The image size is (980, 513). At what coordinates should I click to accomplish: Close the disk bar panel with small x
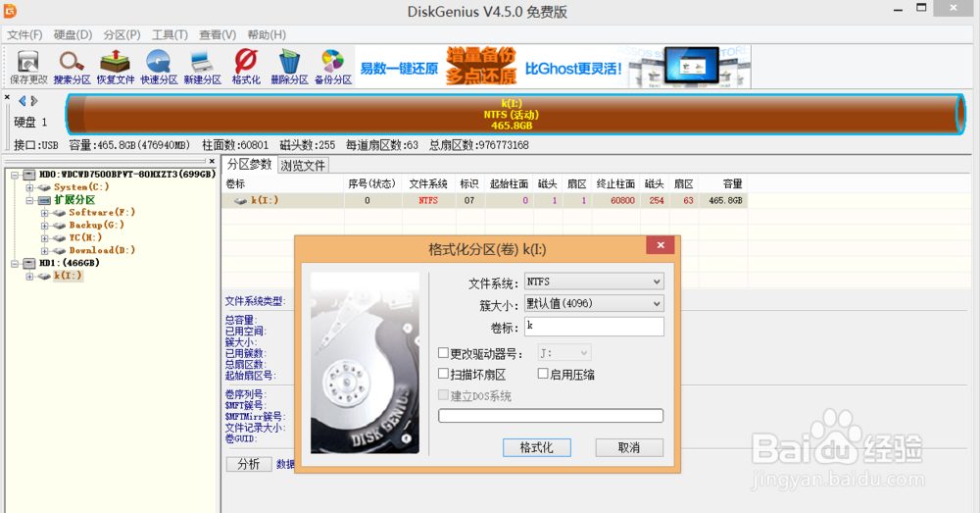7,97
